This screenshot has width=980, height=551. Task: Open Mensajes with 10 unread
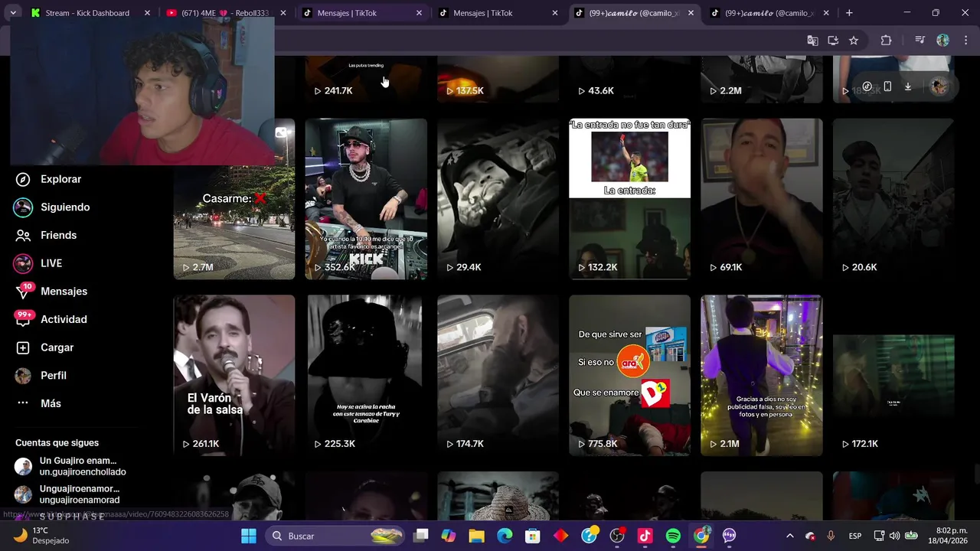point(52,291)
